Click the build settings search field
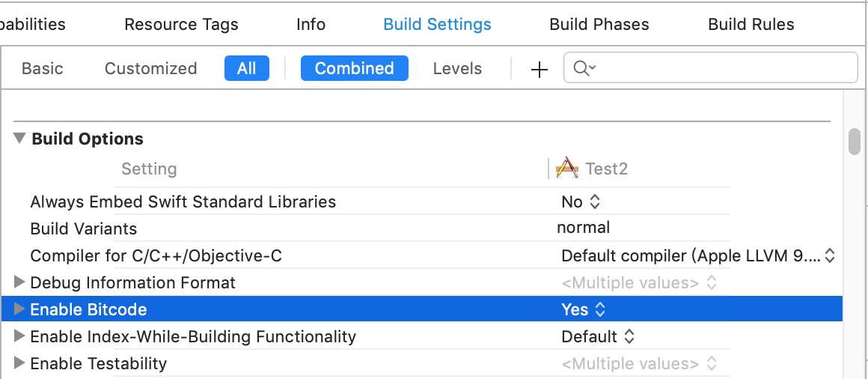 (722, 68)
